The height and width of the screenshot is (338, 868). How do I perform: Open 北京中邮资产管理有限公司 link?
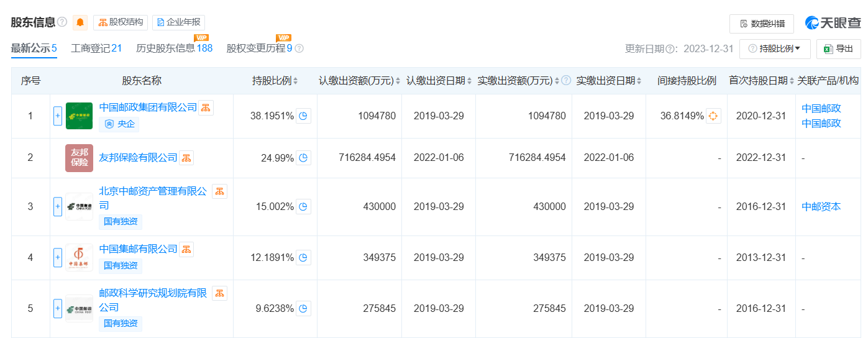pyautogui.click(x=153, y=198)
